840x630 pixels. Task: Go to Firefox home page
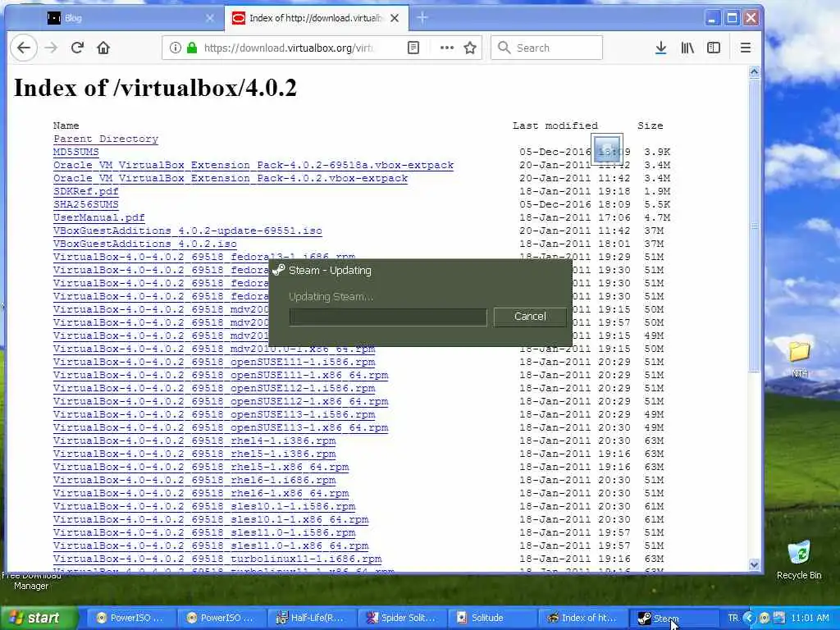[103, 48]
